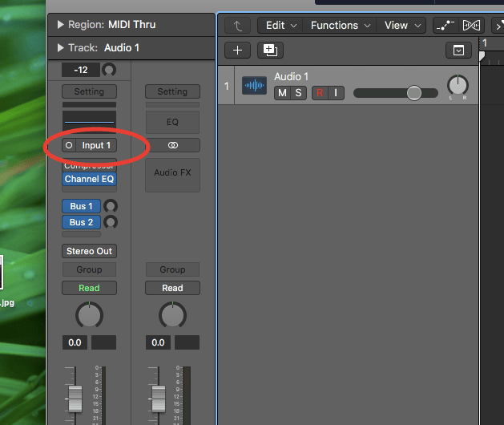Open the global tracks dropdown button
Image resolution: width=504 pixels, height=425 pixels.
pos(458,51)
